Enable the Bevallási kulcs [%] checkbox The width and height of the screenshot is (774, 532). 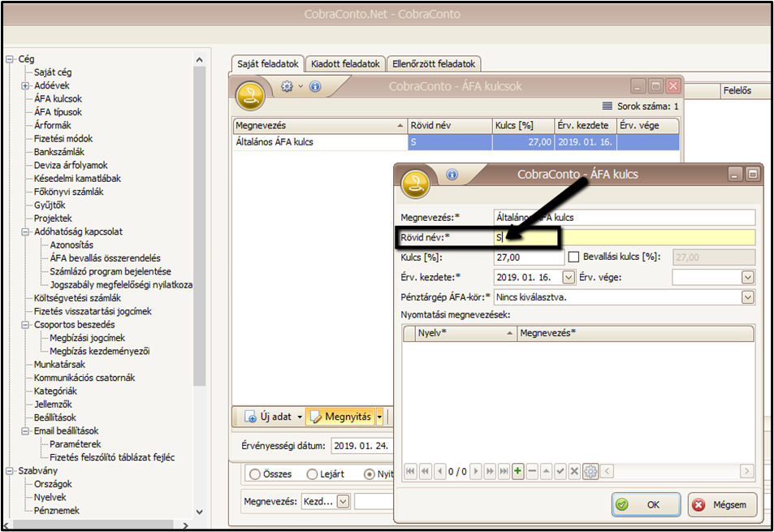(573, 257)
